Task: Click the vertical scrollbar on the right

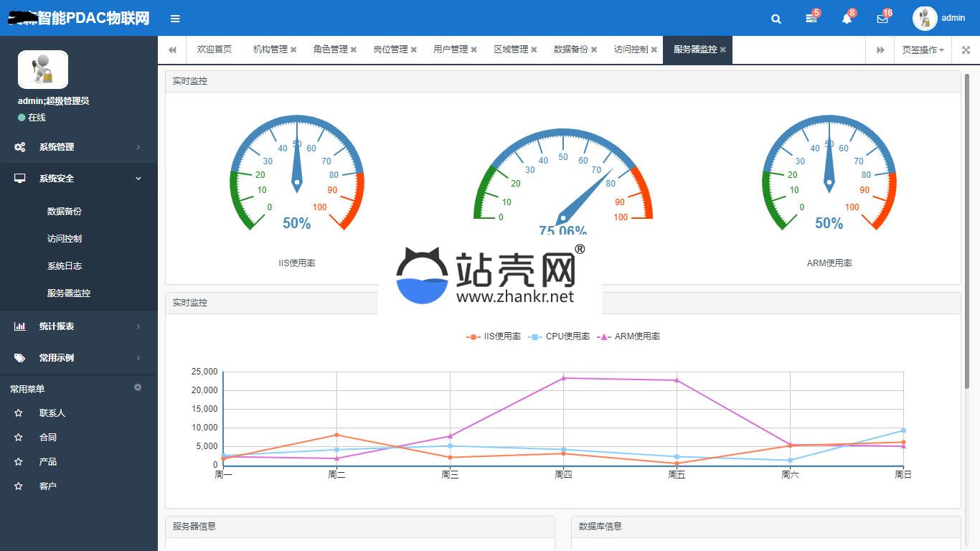Action: tap(967, 230)
